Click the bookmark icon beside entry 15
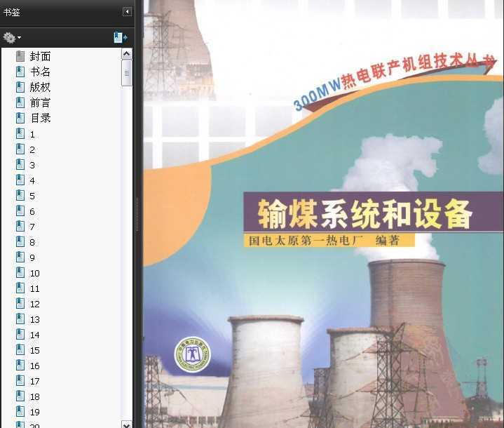Screen dimensions: 504x428 [x=20, y=350]
